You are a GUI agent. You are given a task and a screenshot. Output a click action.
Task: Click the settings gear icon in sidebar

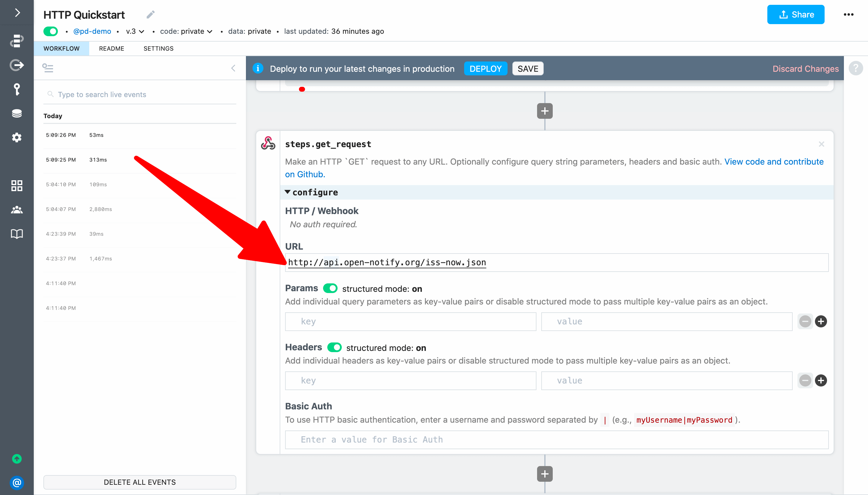tap(17, 138)
